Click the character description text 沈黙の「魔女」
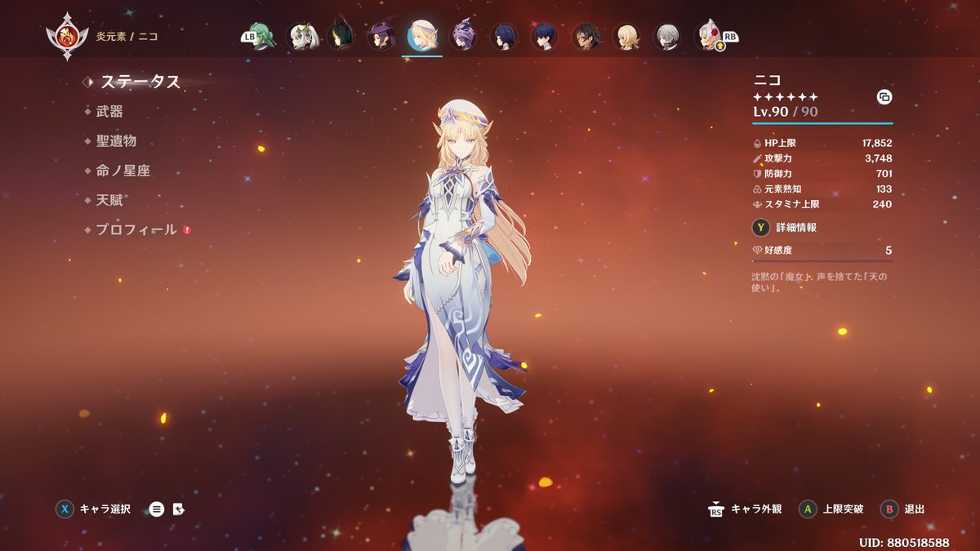 pos(819,282)
